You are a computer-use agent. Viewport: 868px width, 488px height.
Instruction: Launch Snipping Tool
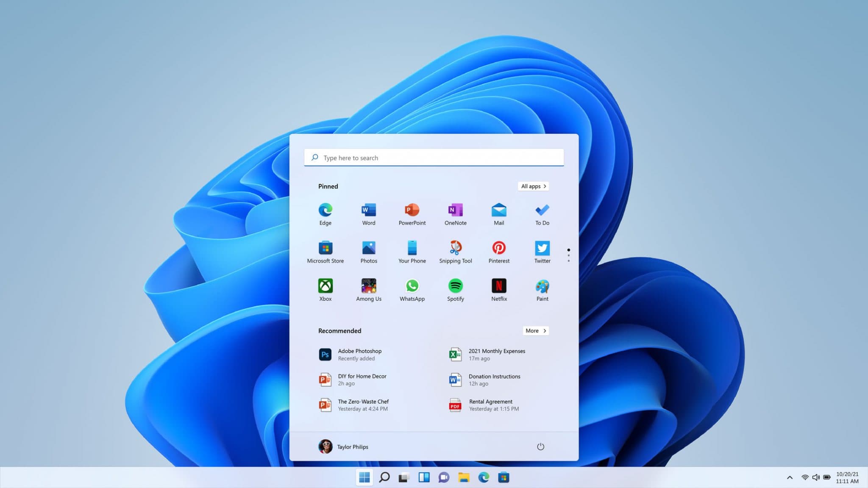[x=456, y=250]
